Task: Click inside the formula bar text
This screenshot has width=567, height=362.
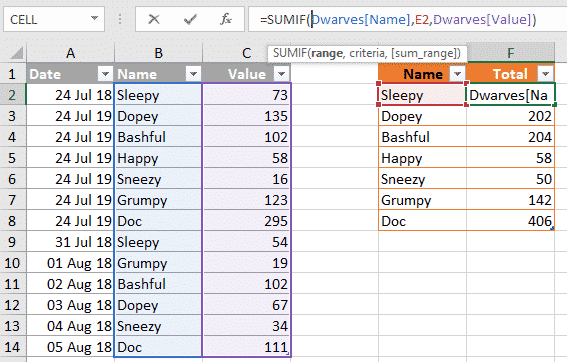Action: tap(398, 19)
